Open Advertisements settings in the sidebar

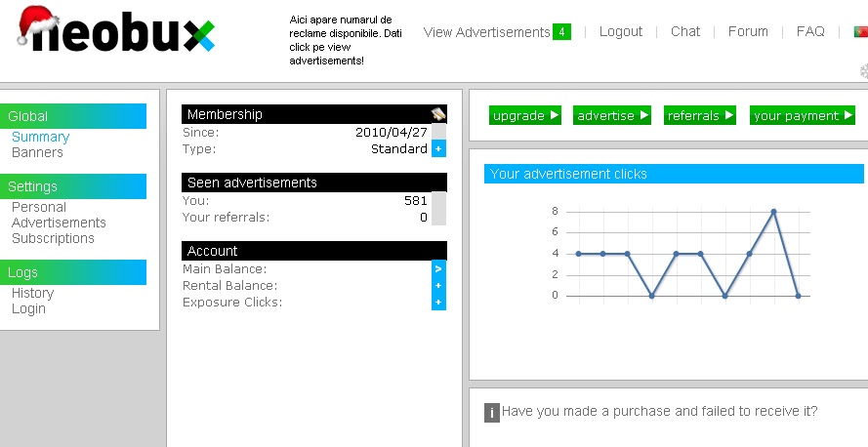(x=59, y=223)
